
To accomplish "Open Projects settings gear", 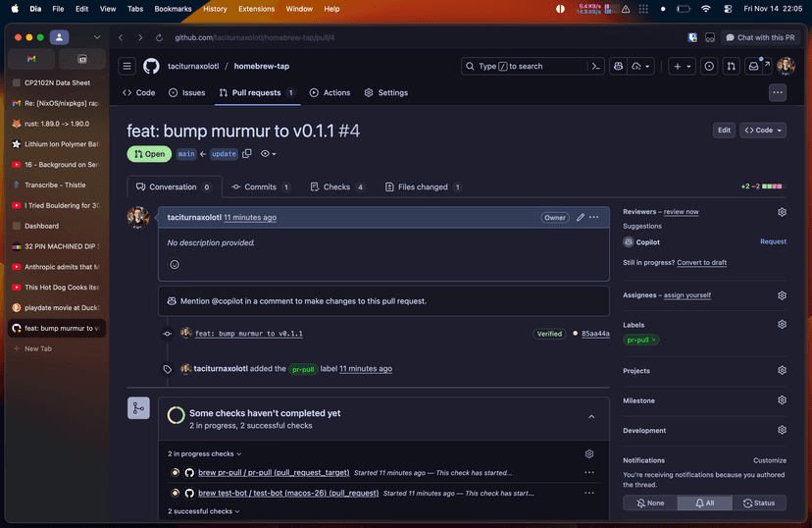I will (782, 370).
